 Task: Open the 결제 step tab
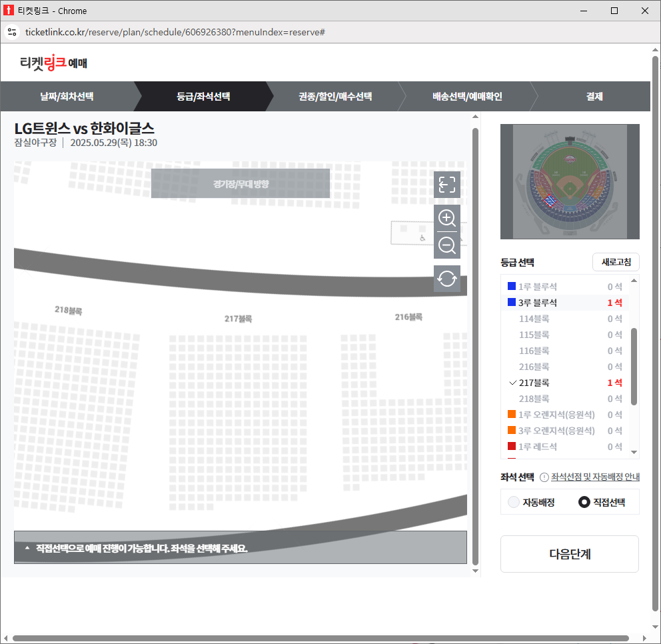pyautogui.click(x=594, y=96)
